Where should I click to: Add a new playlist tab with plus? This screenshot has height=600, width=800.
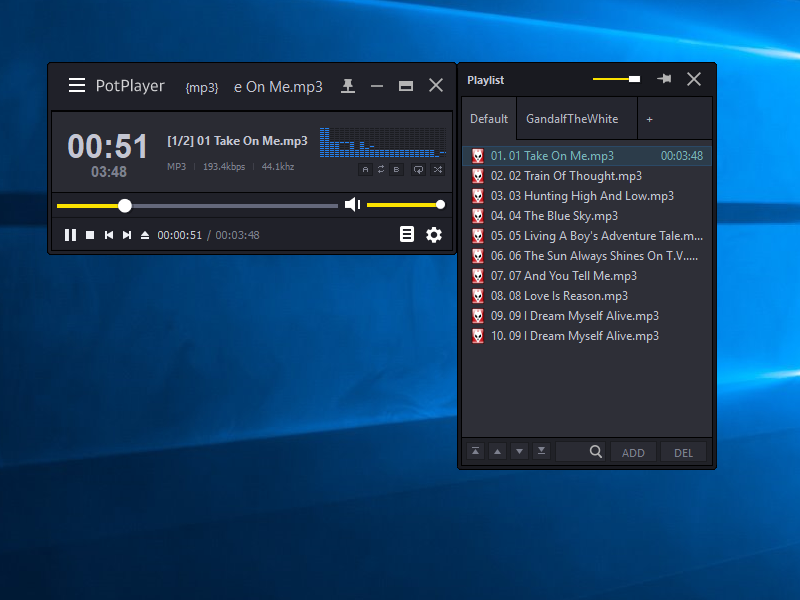tap(649, 119)
